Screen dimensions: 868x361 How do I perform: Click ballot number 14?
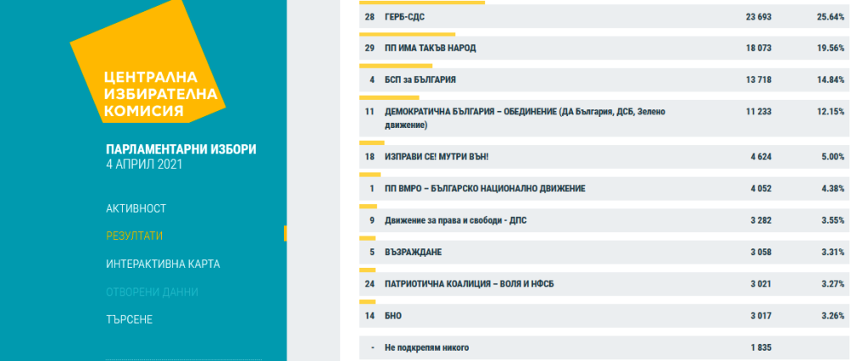click(370, 316)
